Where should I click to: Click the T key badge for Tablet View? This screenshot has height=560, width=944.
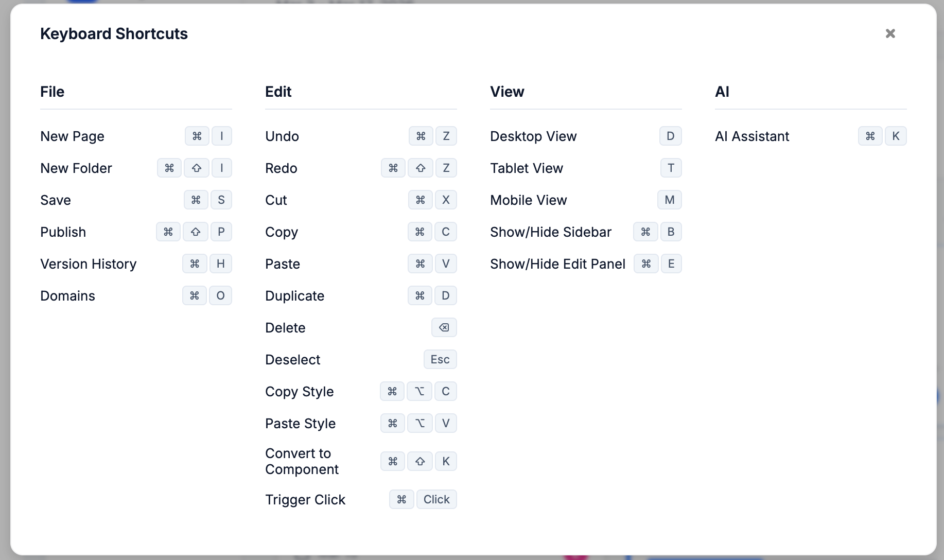click(x=670, y=168)
